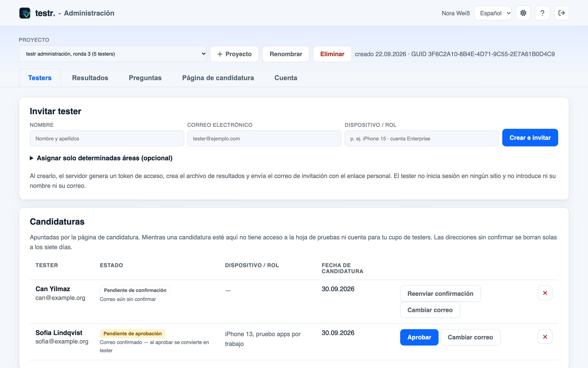Click the name 'Can Yilmaz'
The width and height of the screenshot is (588, 368).
coord(53,289)
